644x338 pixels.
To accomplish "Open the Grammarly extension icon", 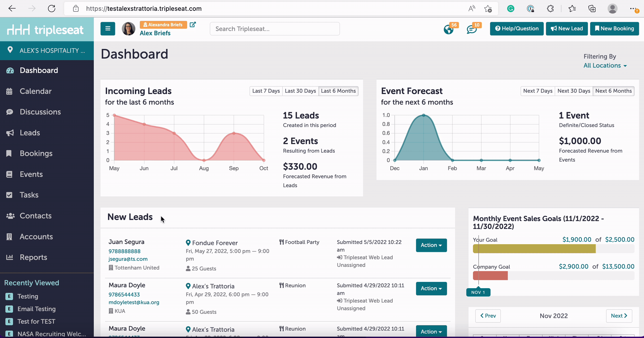I will [511, 9].
